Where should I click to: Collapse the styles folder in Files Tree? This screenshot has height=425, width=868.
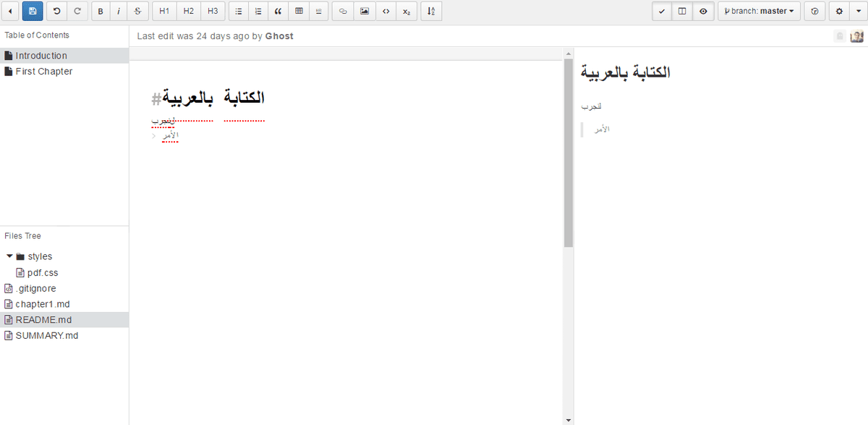point(9,256)
